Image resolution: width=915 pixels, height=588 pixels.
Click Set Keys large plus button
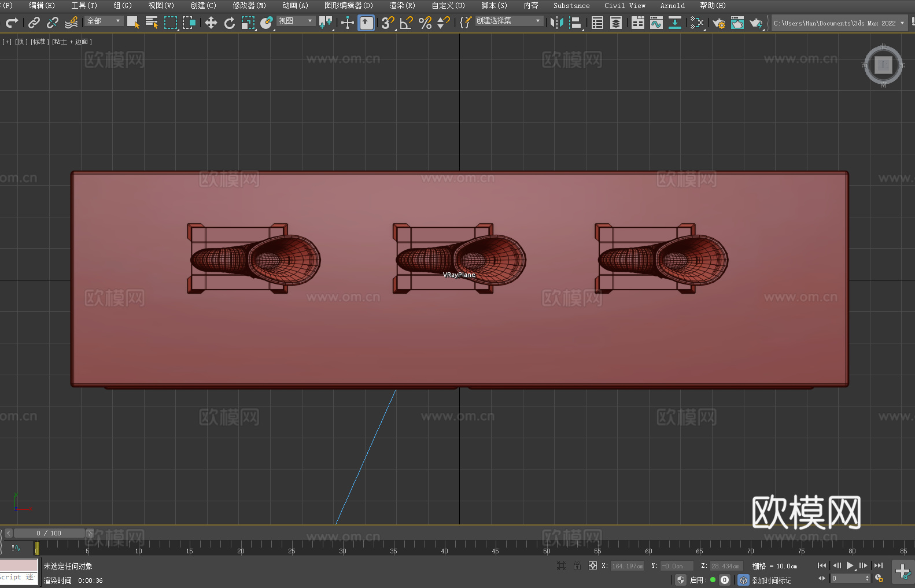pyautogui.click(x=903, y=572)
